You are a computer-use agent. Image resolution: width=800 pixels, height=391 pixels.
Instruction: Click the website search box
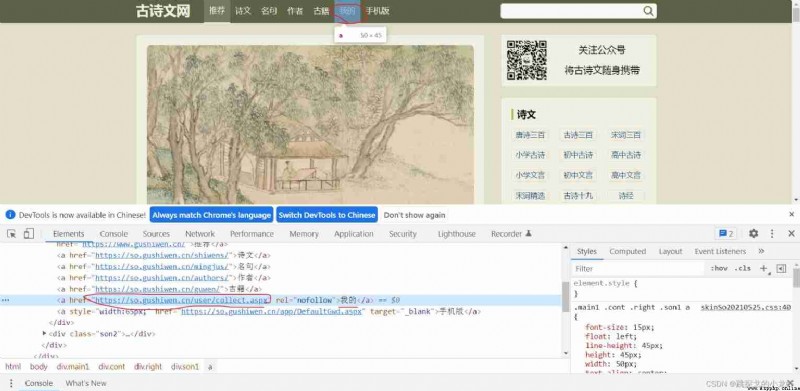click(571, 11)
